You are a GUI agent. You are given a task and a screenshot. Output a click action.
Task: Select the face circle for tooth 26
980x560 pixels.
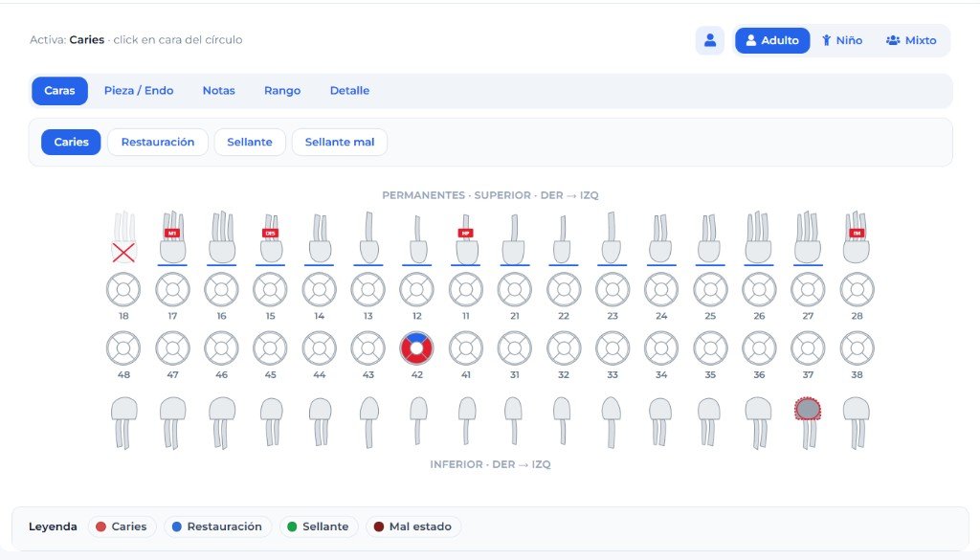(x=759, y=290)
